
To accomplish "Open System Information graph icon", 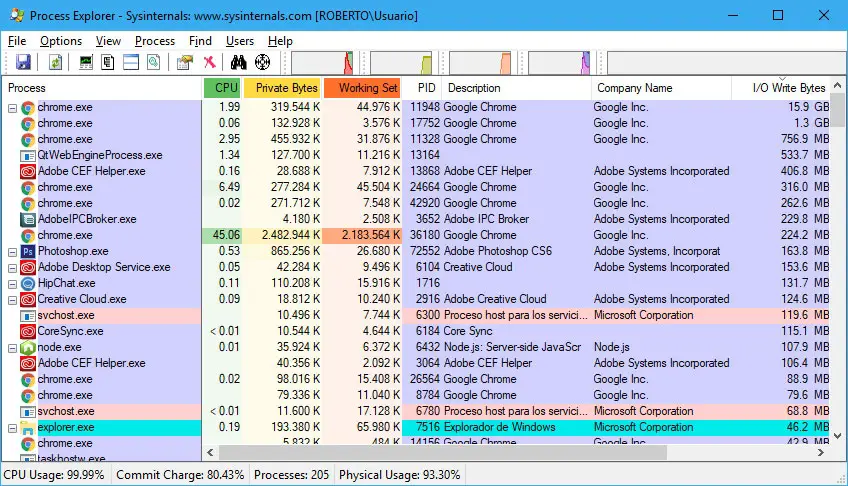I will pos(85,62).
